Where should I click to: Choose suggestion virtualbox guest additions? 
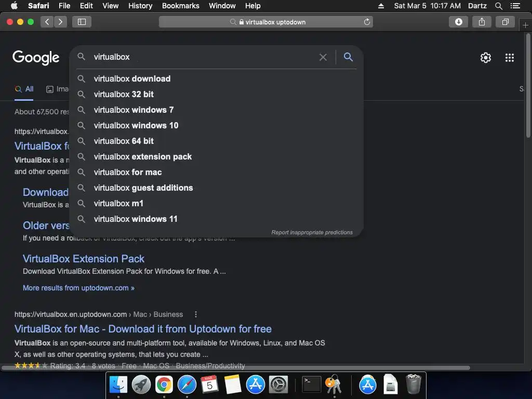coord(217,188)
